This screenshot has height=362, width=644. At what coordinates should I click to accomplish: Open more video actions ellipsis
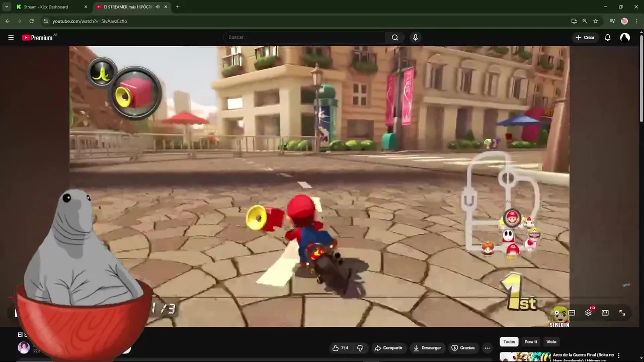tap(487, 348)
